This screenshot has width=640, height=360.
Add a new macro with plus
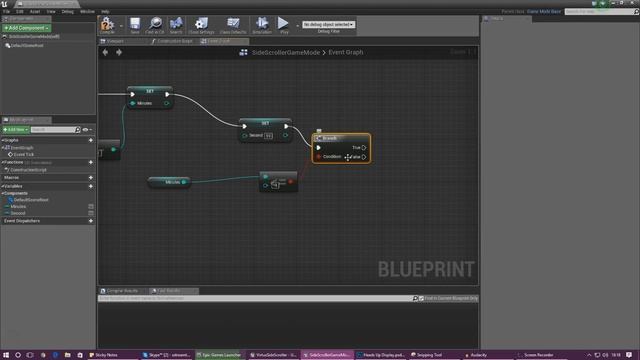pyautogui.click(x=91, y=178)
